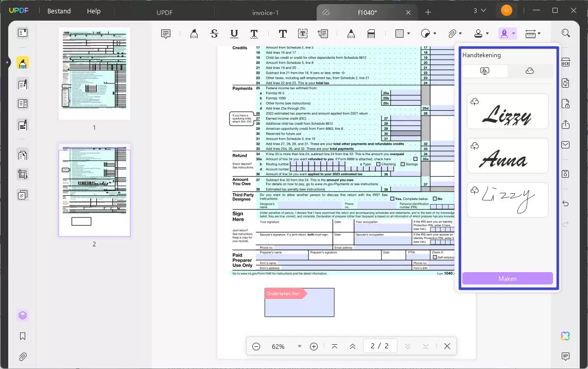
Task: Select the Sticky Note comment tool
Action: click(x=165, y=34)
